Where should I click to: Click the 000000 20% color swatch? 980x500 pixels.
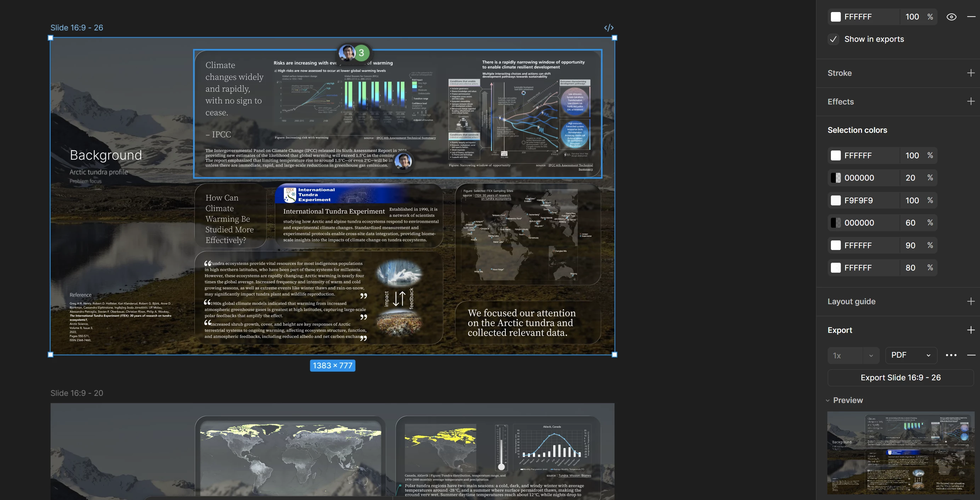835,178
